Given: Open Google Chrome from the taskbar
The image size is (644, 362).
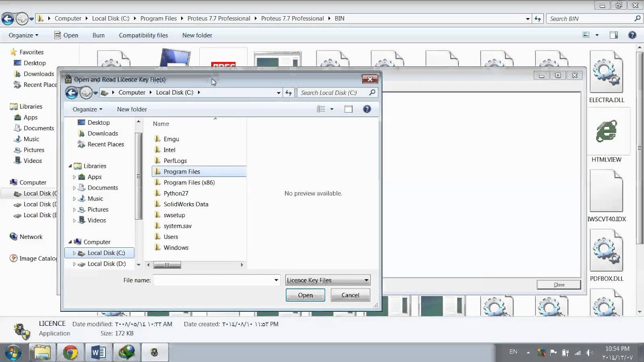Looking at the screenshot, I should tap(70, 352).
